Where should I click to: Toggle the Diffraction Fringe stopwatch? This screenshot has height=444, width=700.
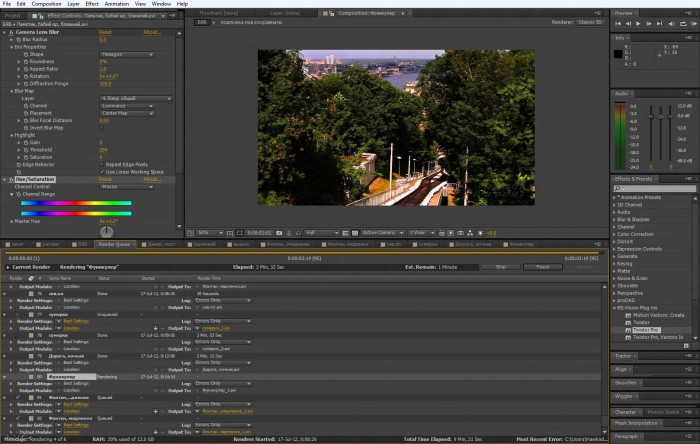coord(26,84)
